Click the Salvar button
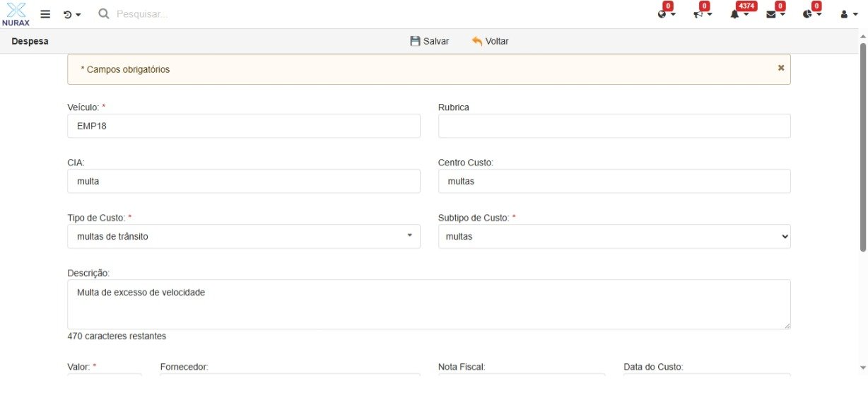The image size is (868, 417). pos(430,41)
